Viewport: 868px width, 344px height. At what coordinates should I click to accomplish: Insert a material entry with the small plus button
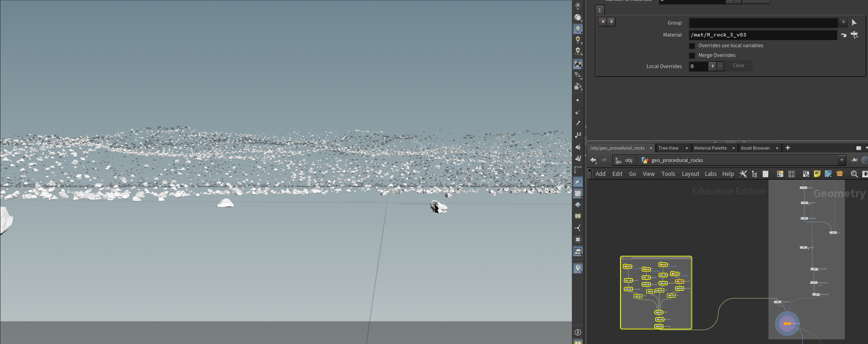611,22
